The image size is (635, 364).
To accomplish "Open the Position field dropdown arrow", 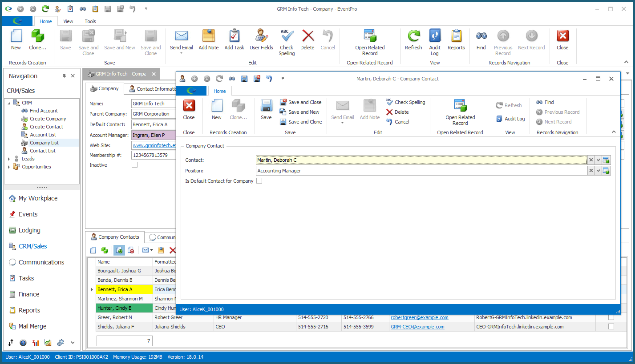I will pos(598,171).
